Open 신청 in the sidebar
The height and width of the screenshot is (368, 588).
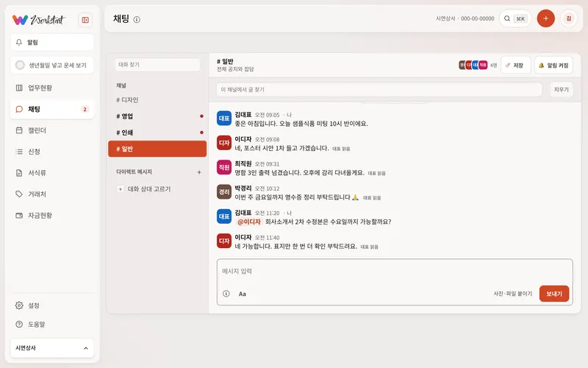(x=52, y=152)
